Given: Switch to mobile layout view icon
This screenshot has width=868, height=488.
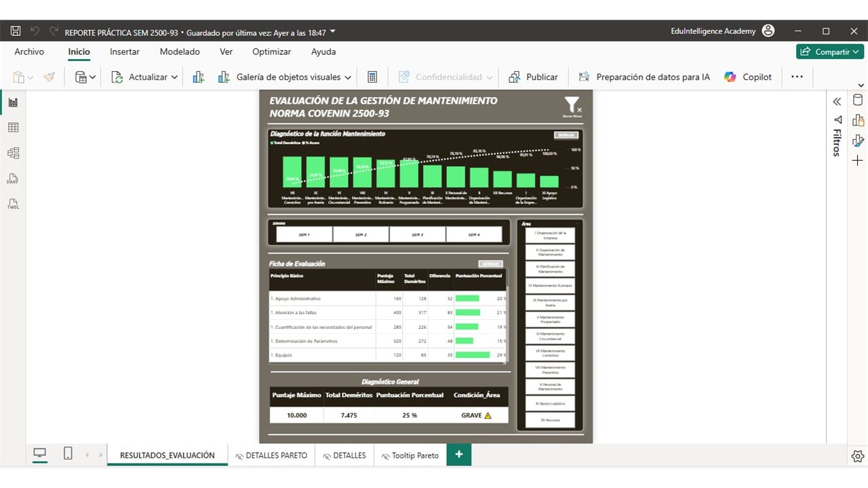Looking at the screenshot, I should tap(68, 454).
